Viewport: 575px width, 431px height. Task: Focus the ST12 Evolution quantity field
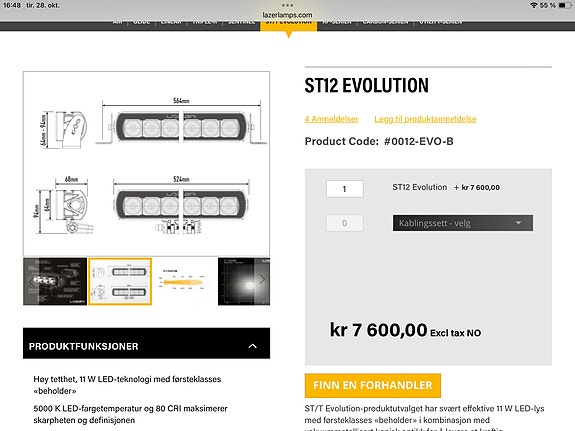(344, 189)
